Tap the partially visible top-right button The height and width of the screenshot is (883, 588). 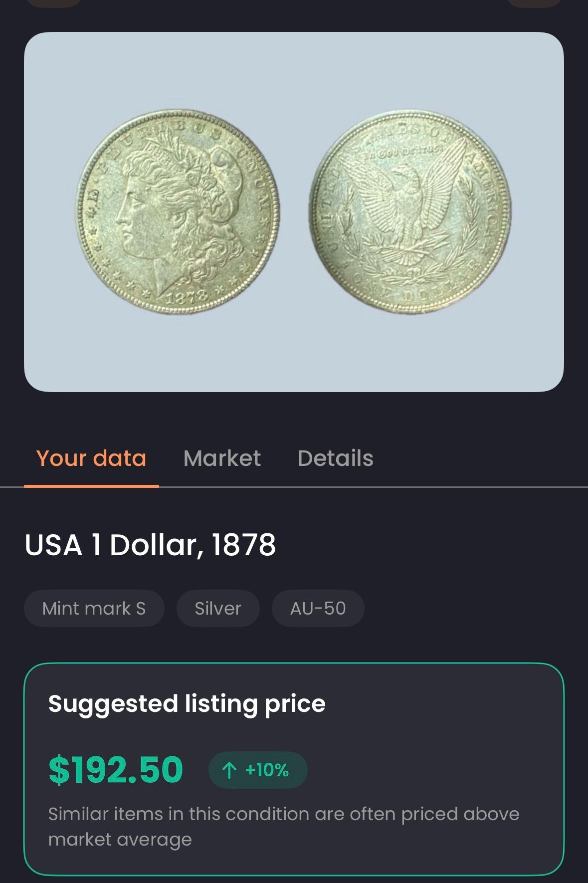pyautogui.click(x=534, y=3)
